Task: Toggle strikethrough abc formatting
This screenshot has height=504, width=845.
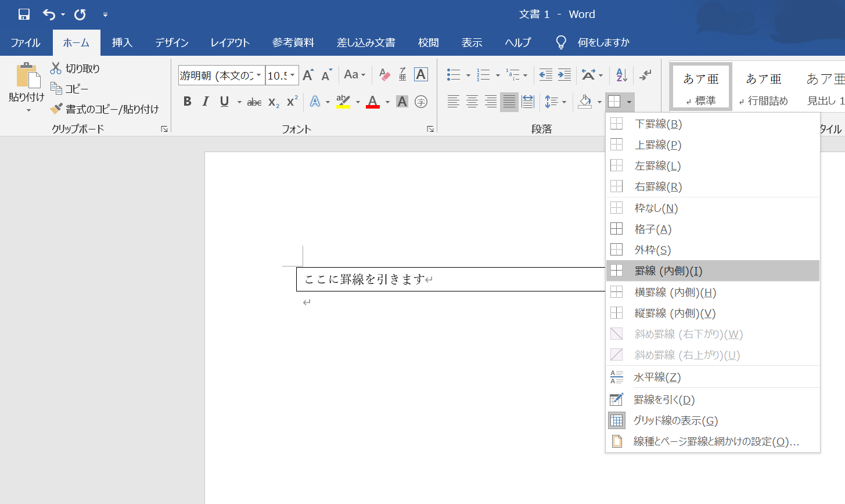Action: 254,102
